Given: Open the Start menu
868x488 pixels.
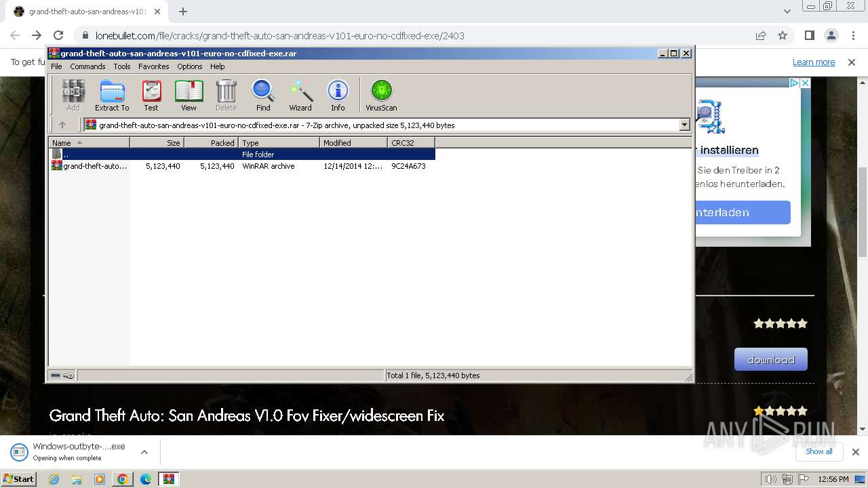Looking at the screenshot, I should (19, 479).
